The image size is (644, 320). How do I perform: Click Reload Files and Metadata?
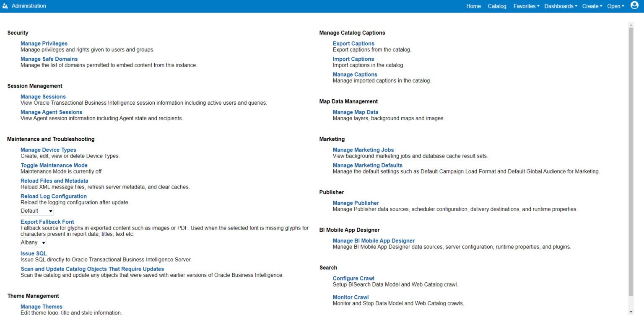pos(54,181)
